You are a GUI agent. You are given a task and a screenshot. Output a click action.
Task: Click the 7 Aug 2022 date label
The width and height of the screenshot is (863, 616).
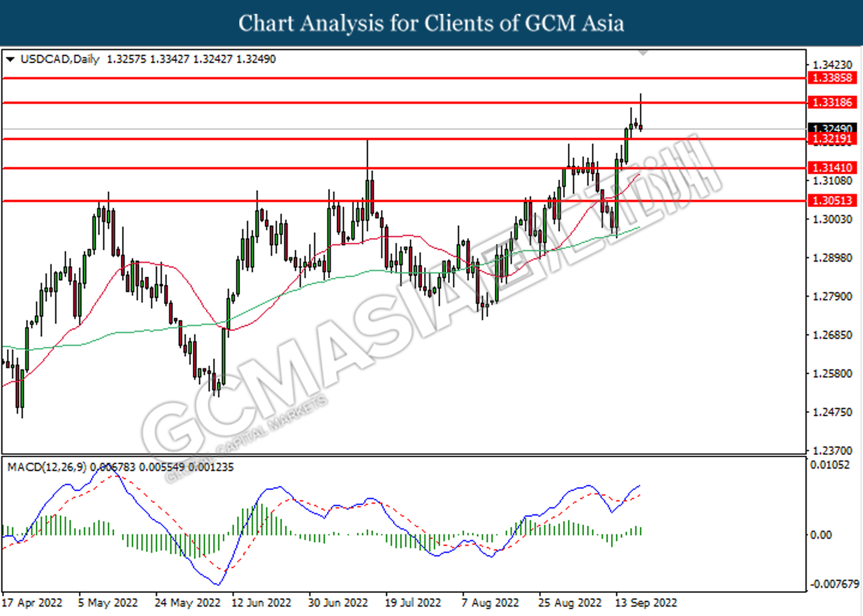coord(490,603)
